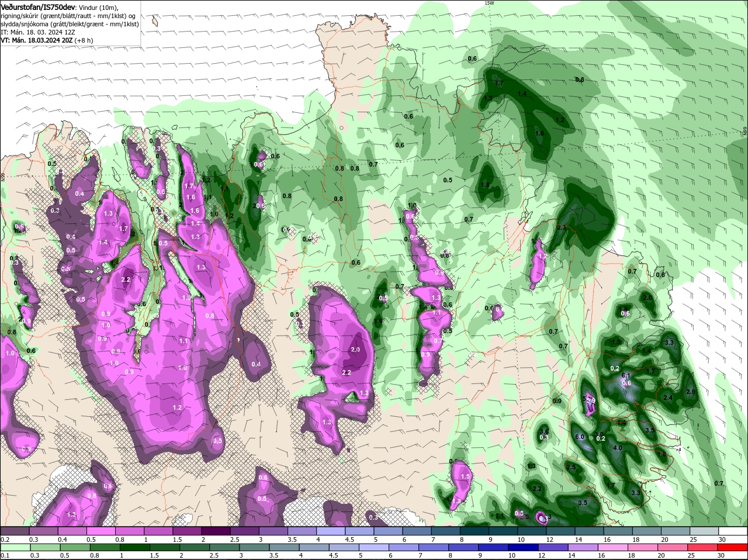Click the 6.0 precipitation value on the map
Image resolution: width=748 pixels, height=560 pixels.
(x=580, y=437)
